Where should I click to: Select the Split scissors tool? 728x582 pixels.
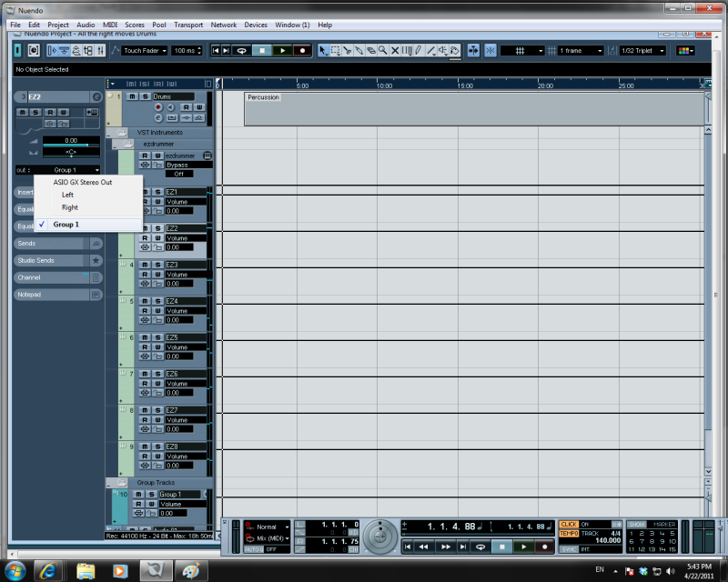pos(348,51)
